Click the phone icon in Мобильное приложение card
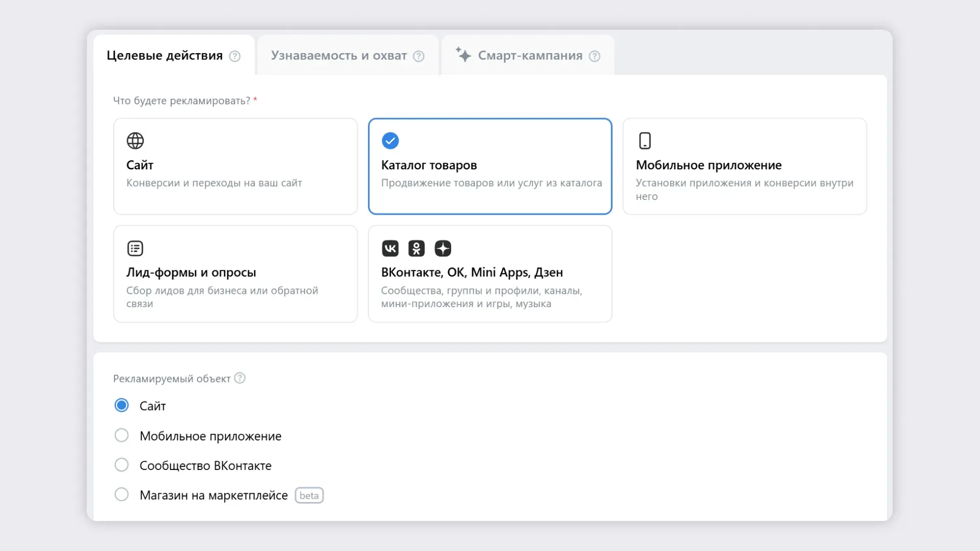 coord(645,141)
